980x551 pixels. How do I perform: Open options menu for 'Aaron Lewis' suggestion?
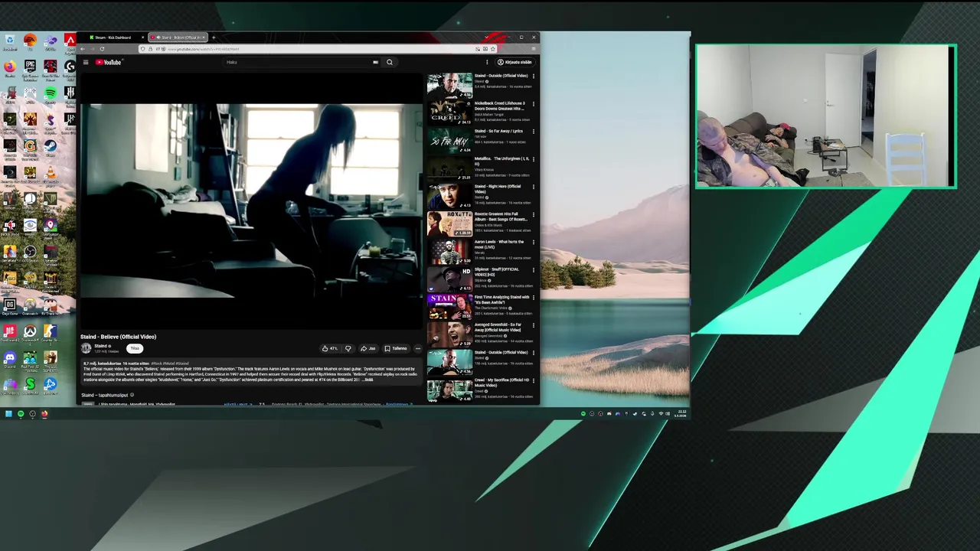(534, 242)
